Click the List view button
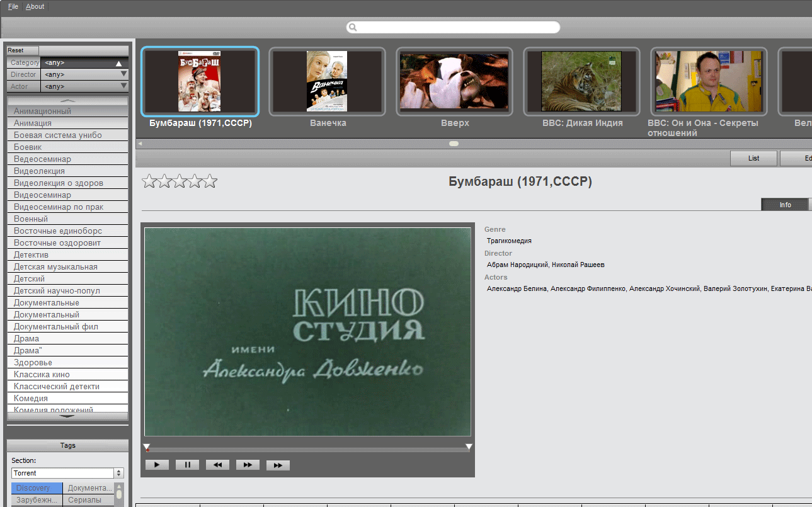Image resolution: width=812 pixels, height=507 pixels. click(753, 158)
